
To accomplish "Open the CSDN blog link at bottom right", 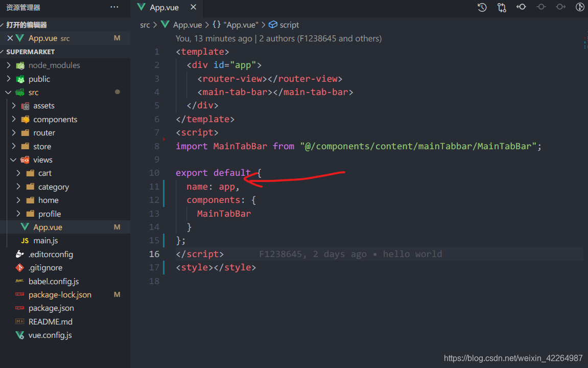I will point(513,358).
